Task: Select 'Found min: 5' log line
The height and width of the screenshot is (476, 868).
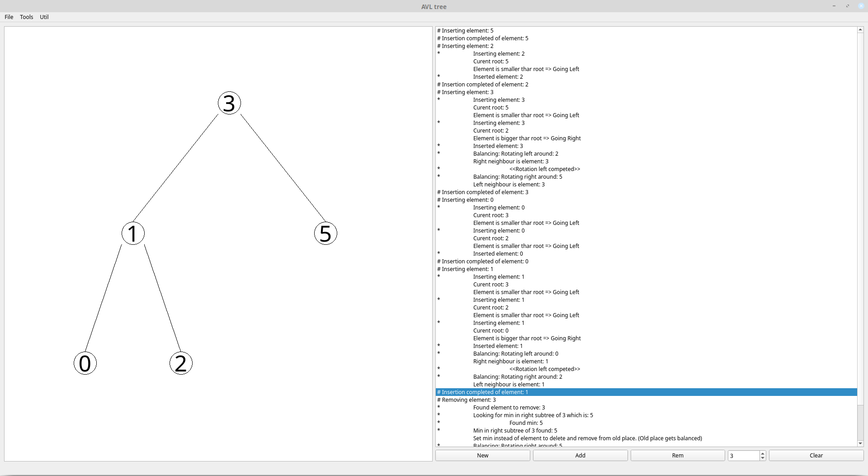Action: click(x=646, y=423)
